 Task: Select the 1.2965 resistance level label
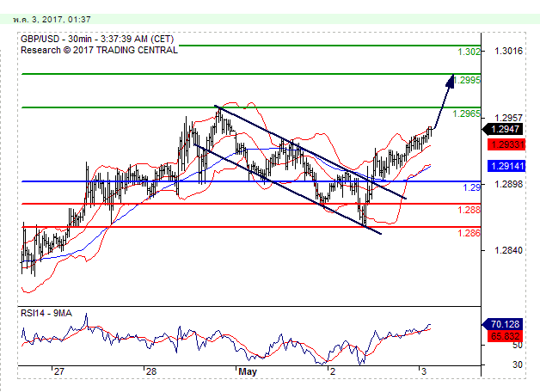click(467, 113)
